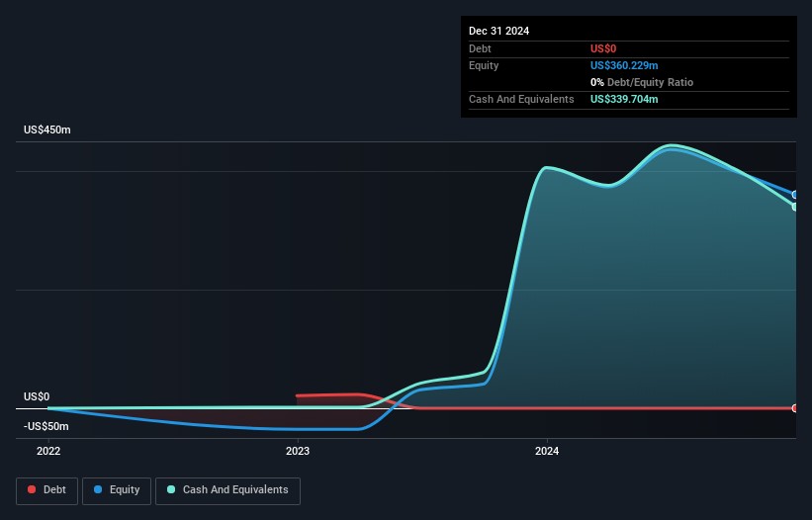Click the 2022 x-axis label

pyautogui.click(x=48, y=452)
